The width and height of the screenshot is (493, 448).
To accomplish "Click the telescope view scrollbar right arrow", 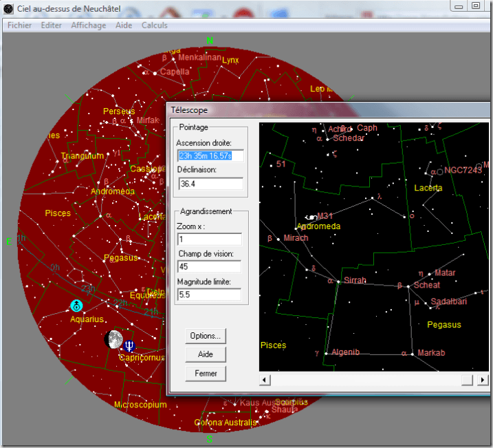I will (x=483, y=380).
